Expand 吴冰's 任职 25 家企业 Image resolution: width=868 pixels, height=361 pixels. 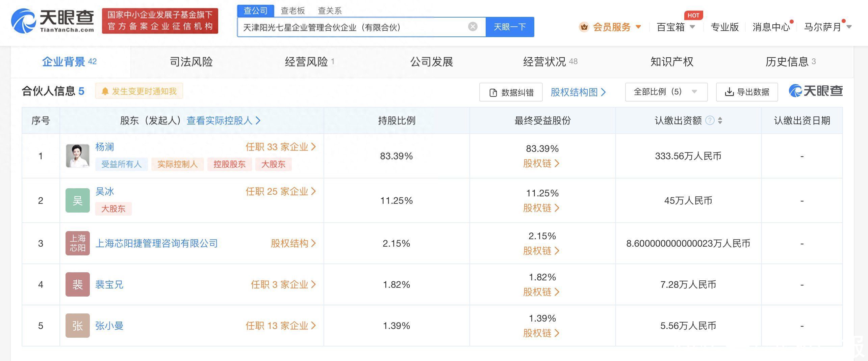[x=281, y=191]
